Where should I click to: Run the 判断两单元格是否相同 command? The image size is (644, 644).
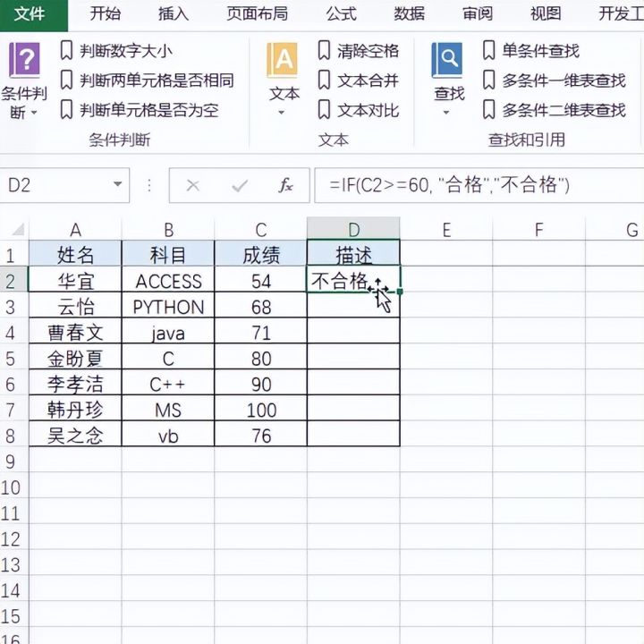point(157,80)
